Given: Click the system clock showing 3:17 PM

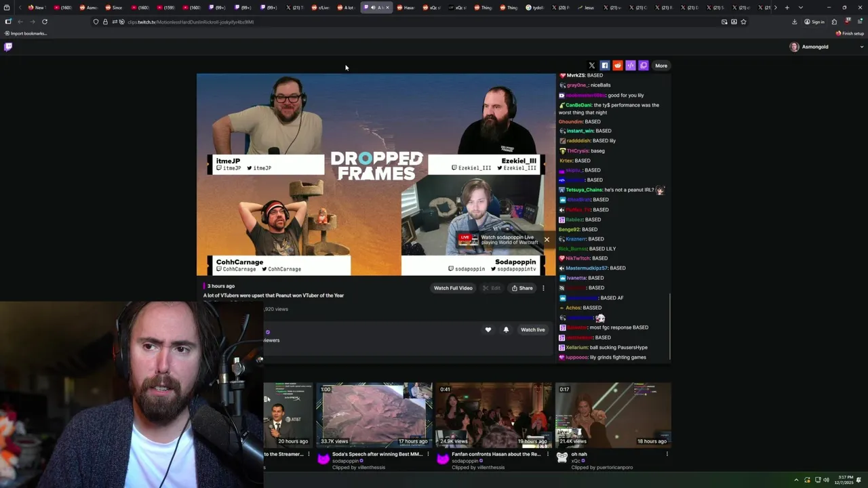Looking at the screenshot, I should (844, 480).
